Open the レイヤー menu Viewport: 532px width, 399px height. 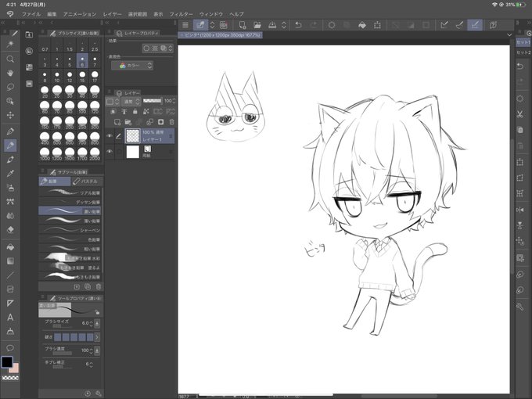pyautogui.click(x=113, y=14)
